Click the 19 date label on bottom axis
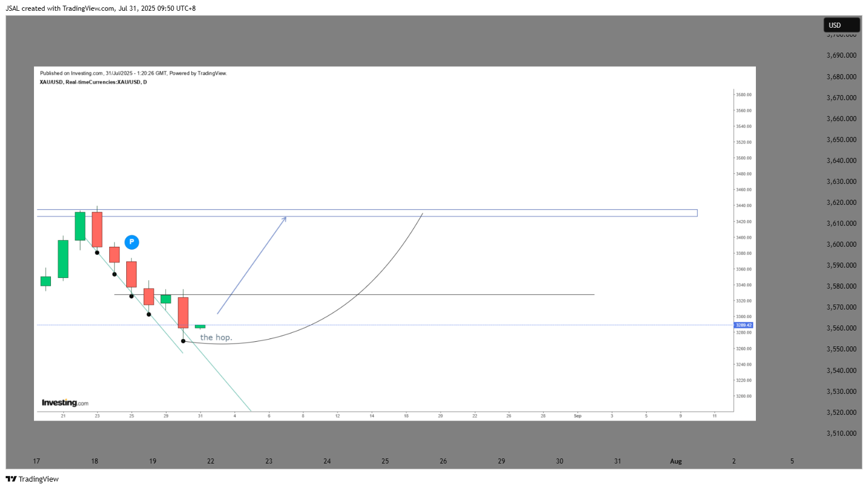 point(153,461)
